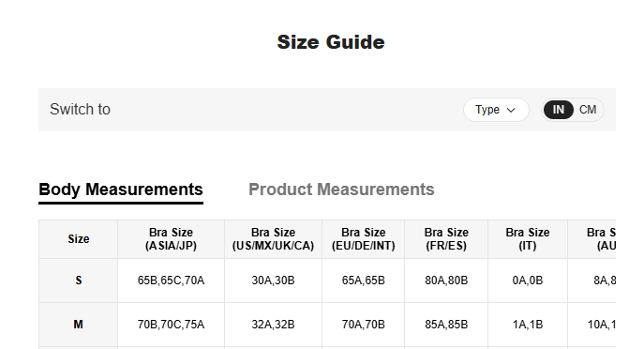Click the Size column header

click(x=79, y=239)
